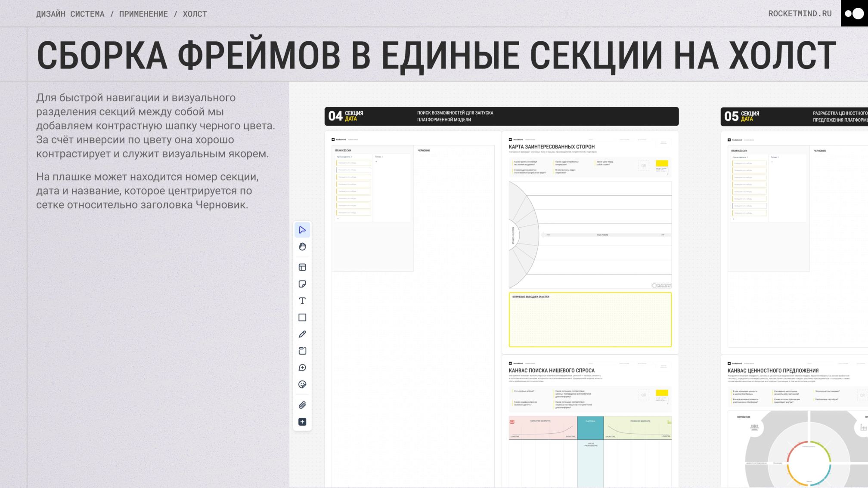Click the QR placeholder in niche demand canvas
868x488 pixels.
pyautogui.click(x=644, y=395)
